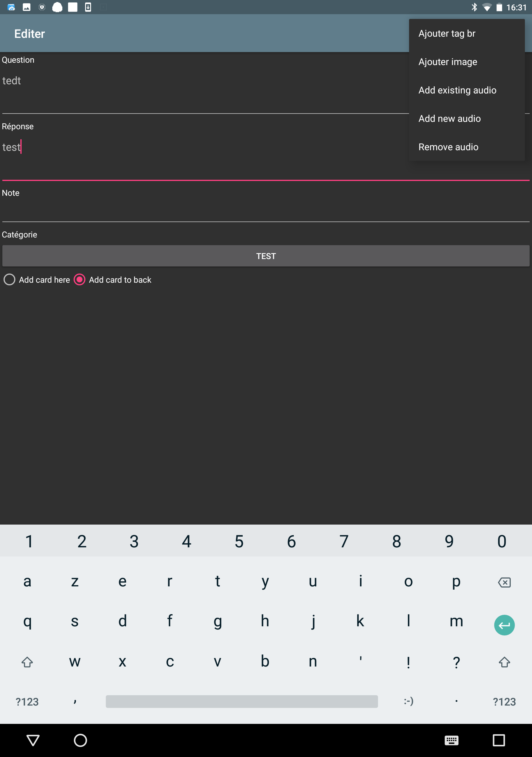532x757 pixels.
Task: Tap the recent apps square icon
Action: (499, 740)
